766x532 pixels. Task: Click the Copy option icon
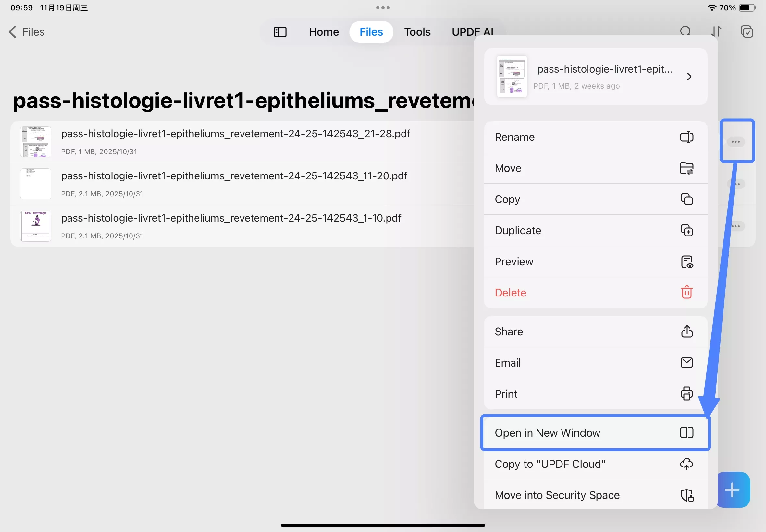(686, 199)
